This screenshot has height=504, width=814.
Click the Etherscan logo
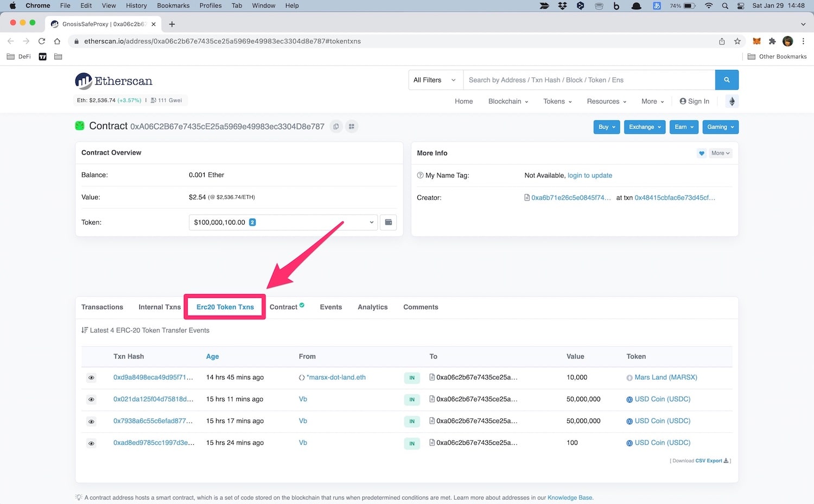click(x=114, y=81)
